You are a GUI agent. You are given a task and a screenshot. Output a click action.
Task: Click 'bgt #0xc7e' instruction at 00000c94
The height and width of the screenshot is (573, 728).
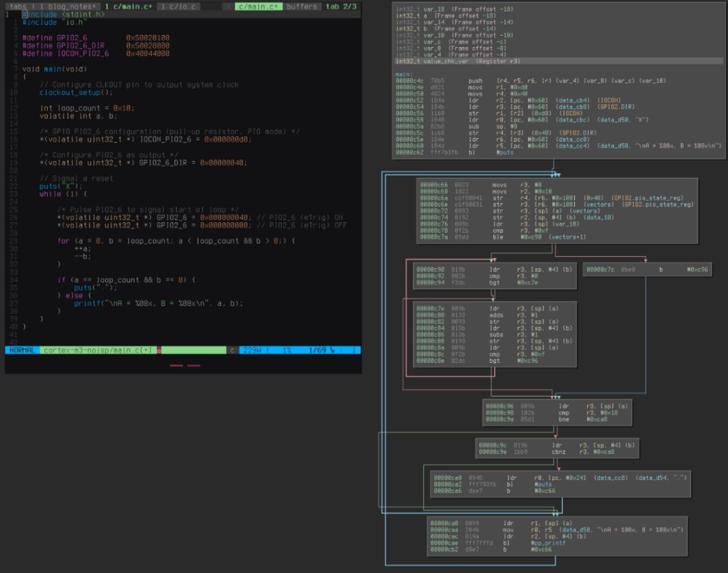point(477,282)
